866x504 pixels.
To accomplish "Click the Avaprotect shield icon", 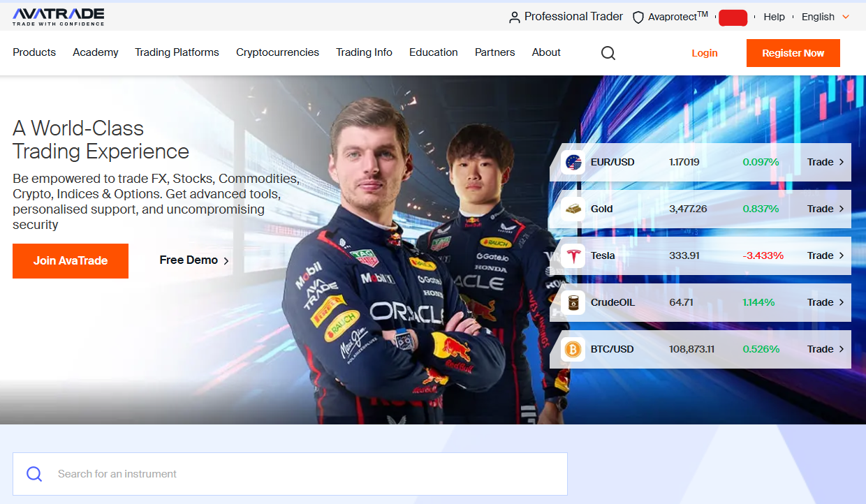I will pyautogui.click(x=638, y=17).
